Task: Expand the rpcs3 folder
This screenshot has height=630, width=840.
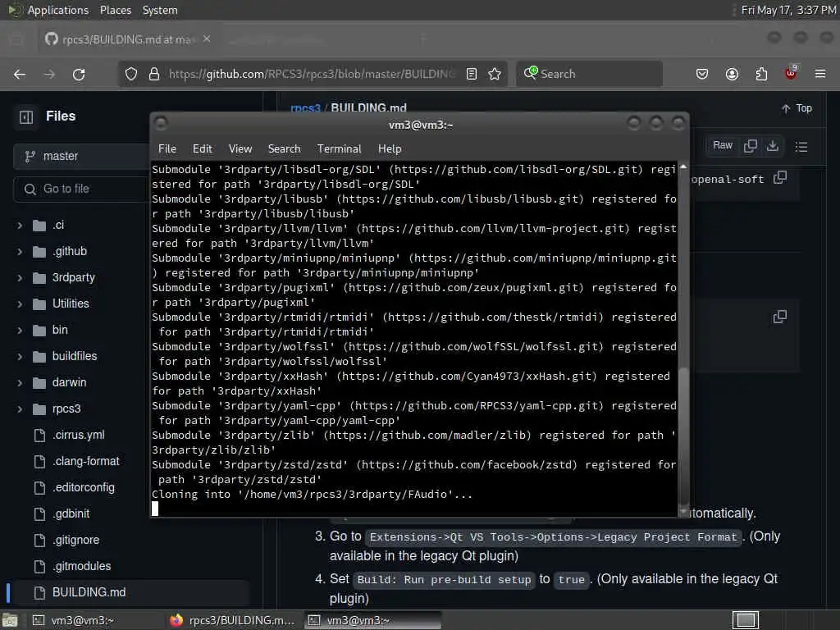Action: point(20,409)
